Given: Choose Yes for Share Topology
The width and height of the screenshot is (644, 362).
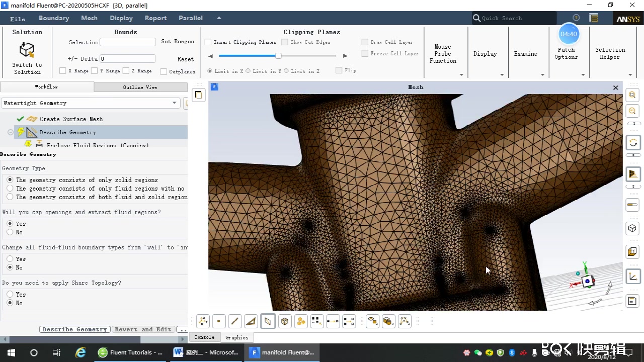Looking at the screenshot, I should tap(10, 295).
